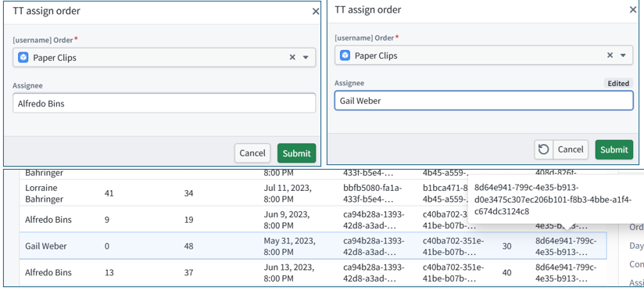Click c40ba702-351e ID cell in the Jun 13 row
This screenshot has width=644, height=291.
tap(453, 273)
